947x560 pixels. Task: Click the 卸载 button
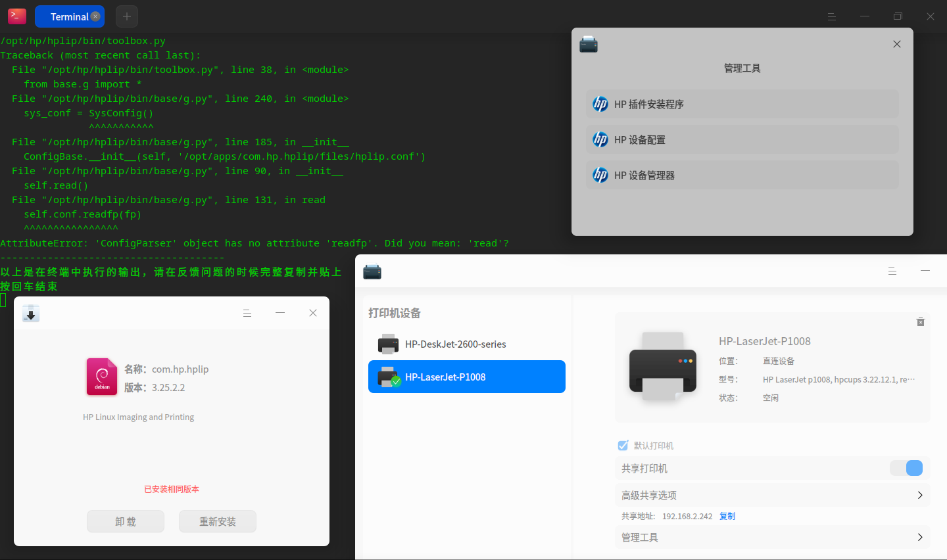pos(126,521)
